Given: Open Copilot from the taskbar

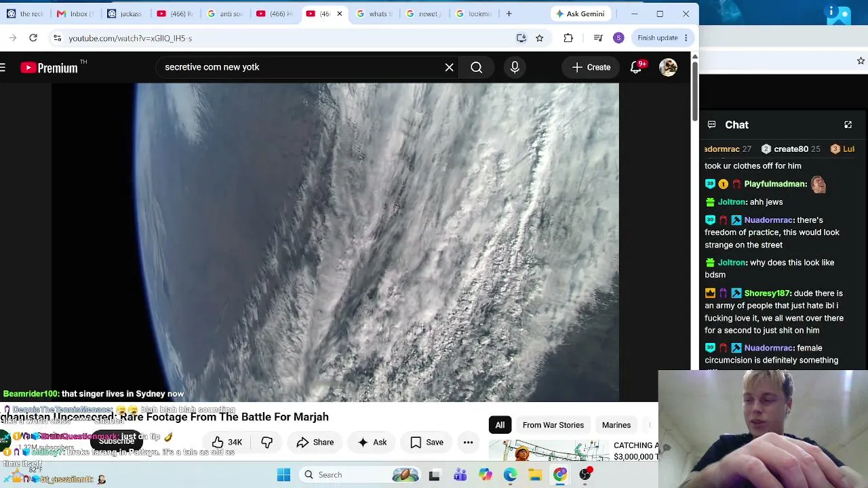Looking at the screenshot, I should click(x=485, y=475).
